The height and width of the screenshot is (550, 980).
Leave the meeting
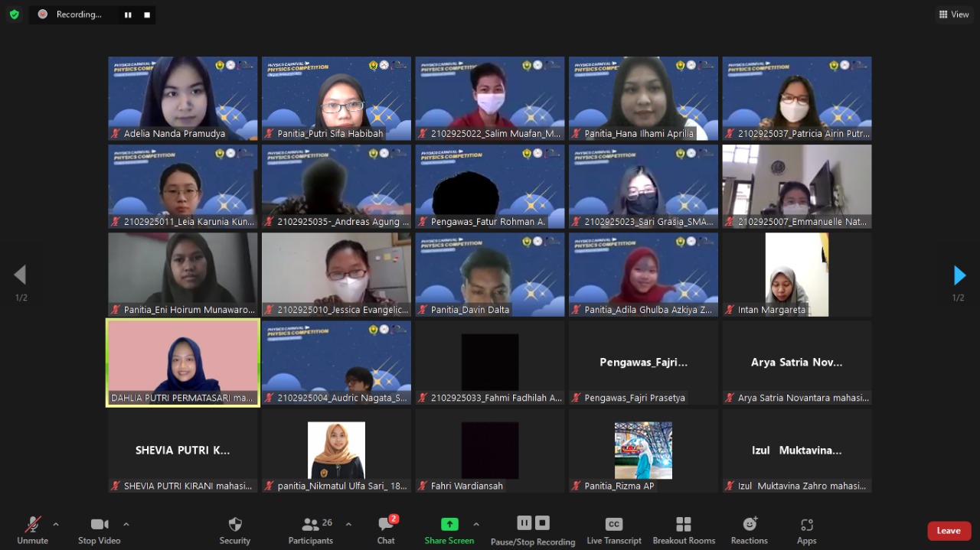949,531
